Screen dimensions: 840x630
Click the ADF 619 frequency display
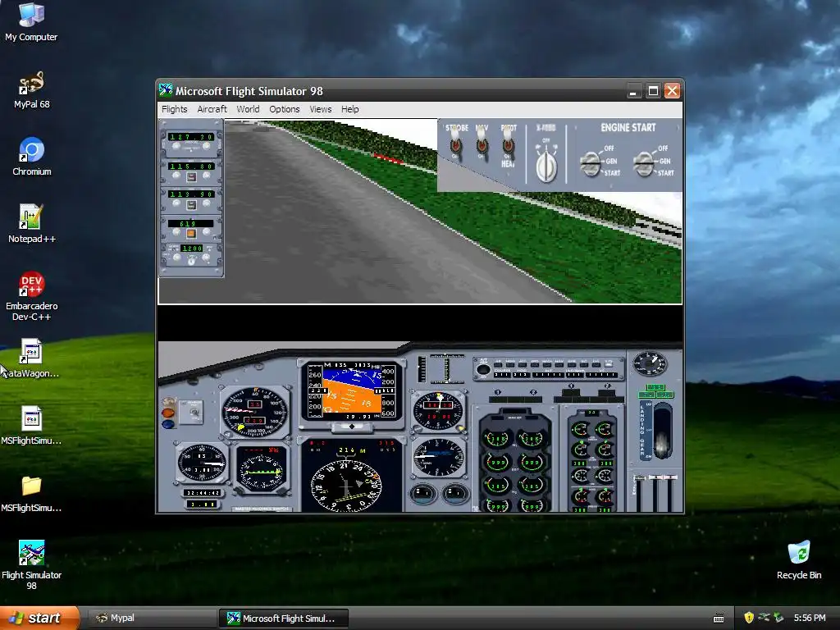(x=190, y=223)
